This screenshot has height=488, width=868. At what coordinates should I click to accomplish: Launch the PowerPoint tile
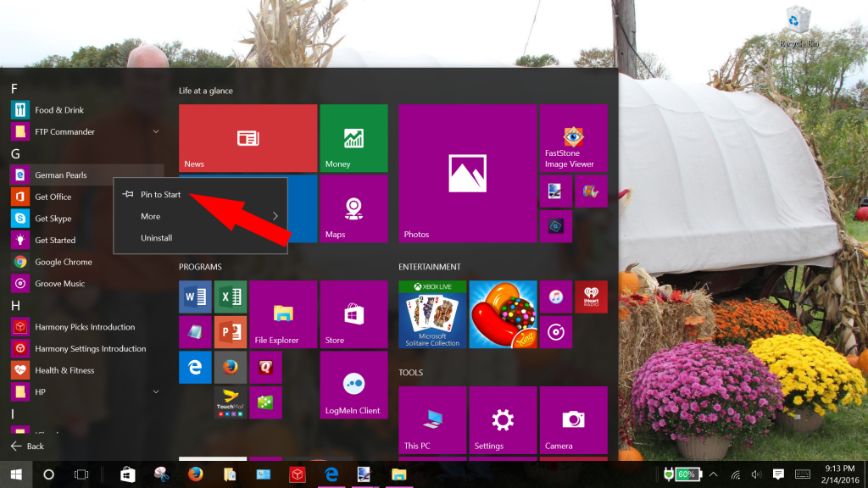pyautogui.click(x=231, y=332)
